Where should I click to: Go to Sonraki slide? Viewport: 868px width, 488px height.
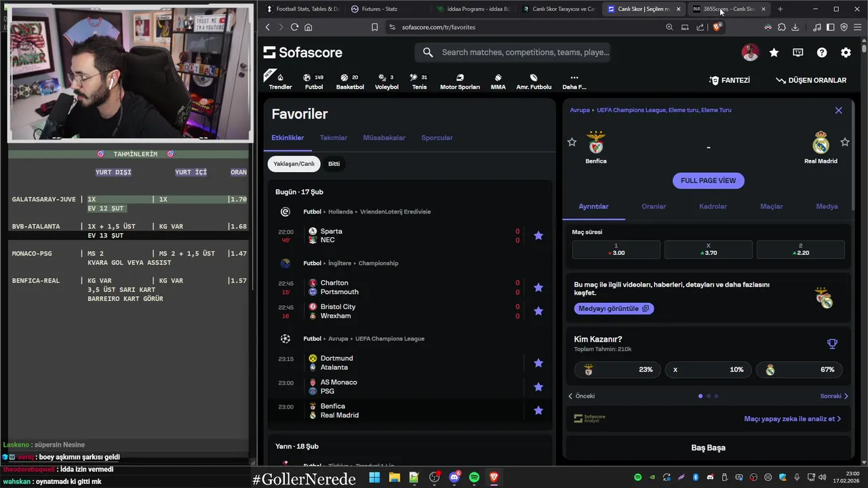pyautogui.click(x=834, y=396)
